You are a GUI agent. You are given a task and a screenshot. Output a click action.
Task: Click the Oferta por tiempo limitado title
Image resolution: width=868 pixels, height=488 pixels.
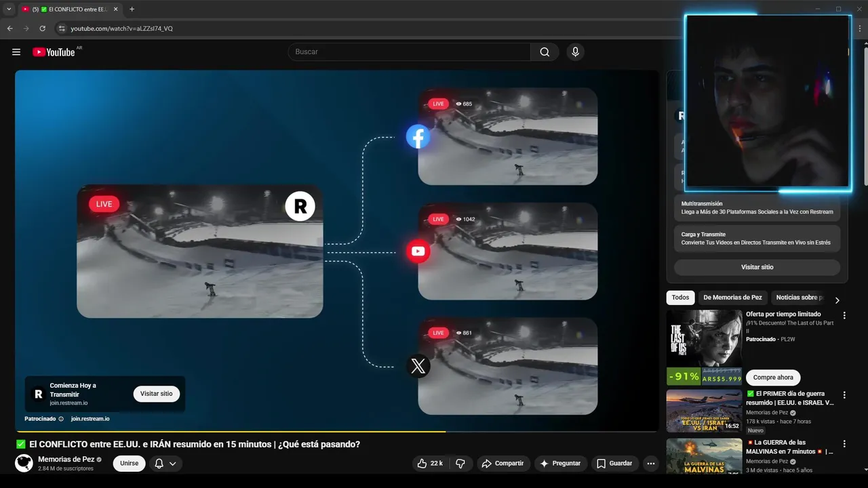(783, 314)
